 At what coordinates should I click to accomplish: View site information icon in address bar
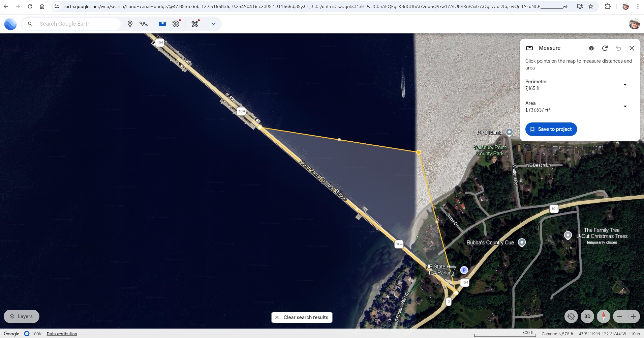pos(57,6)
